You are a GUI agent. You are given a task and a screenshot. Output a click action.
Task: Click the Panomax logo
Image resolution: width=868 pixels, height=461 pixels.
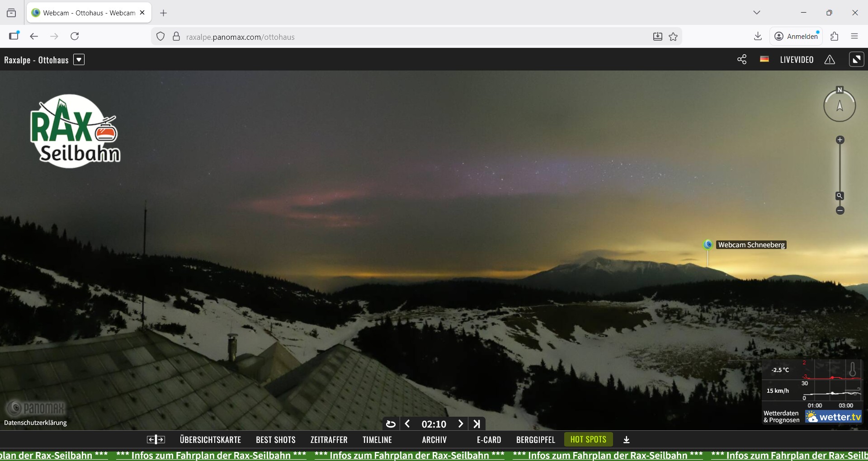tap(36, 408)
